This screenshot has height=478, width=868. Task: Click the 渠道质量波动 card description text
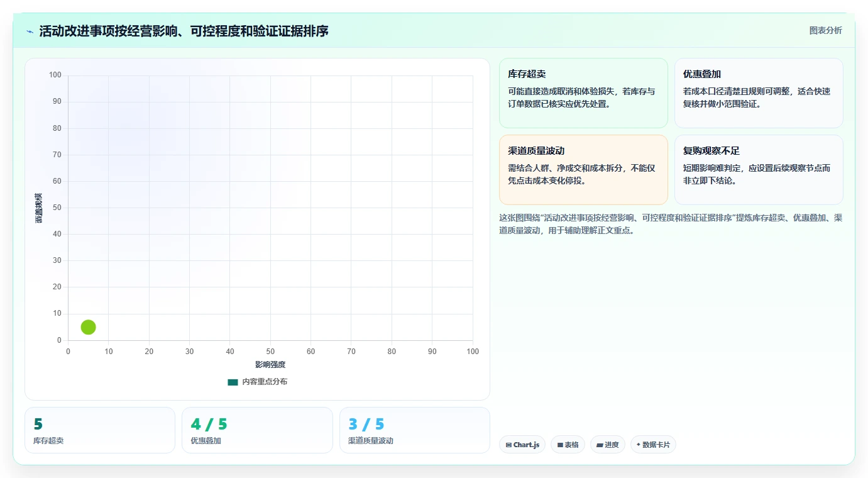click(581, 174)
